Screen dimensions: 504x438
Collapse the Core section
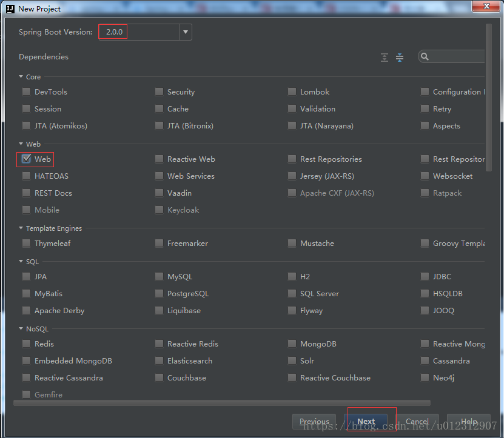(21, 77)
